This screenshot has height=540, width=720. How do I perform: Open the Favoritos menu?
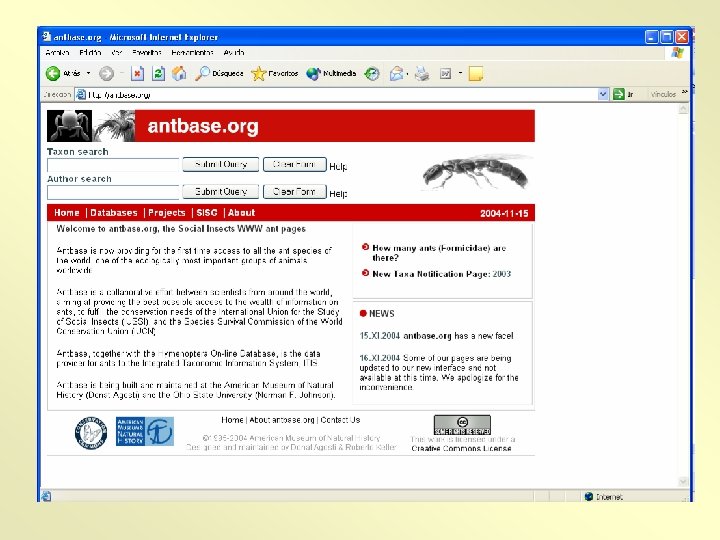coord(146,53)
